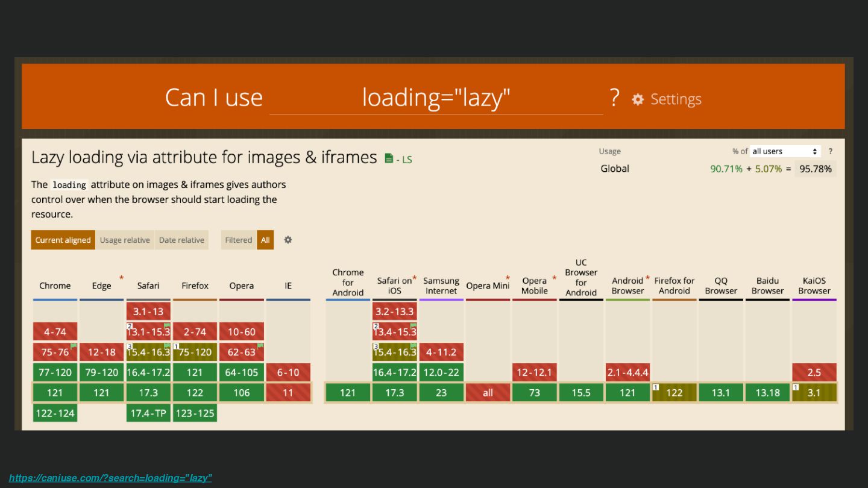Select QQ Browser 13.1 cell

721,393
